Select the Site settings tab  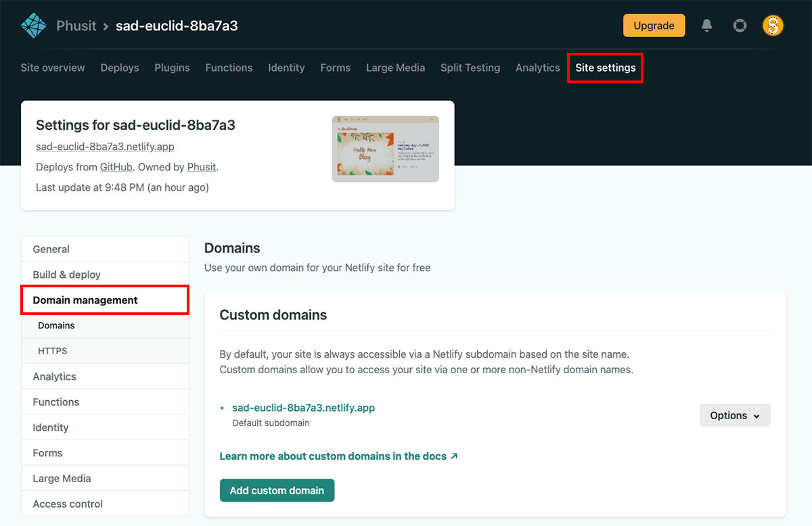606,68
